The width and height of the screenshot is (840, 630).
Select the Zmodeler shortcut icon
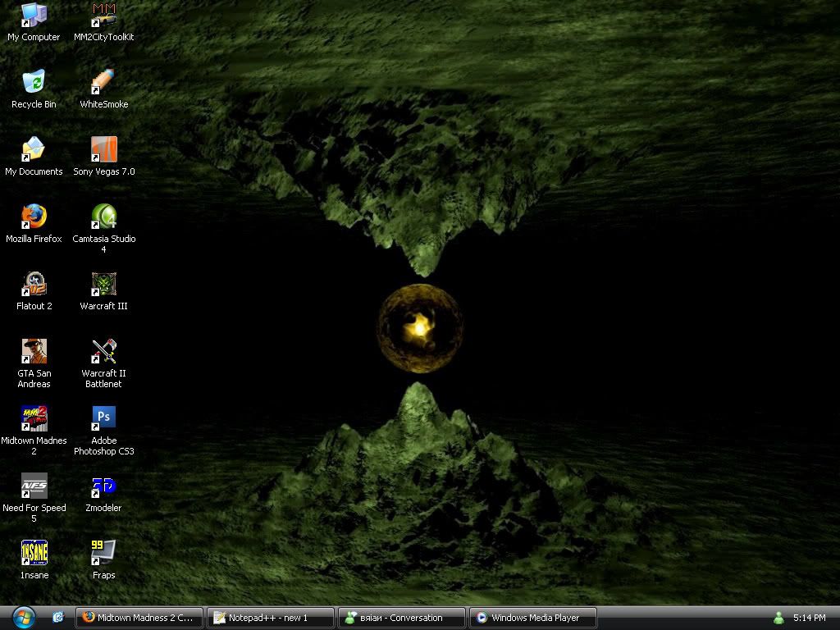pos(104,486)
